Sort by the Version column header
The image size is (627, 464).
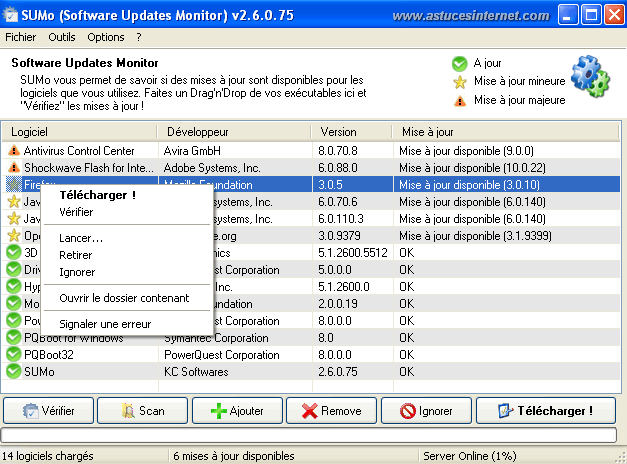point(351,132)
